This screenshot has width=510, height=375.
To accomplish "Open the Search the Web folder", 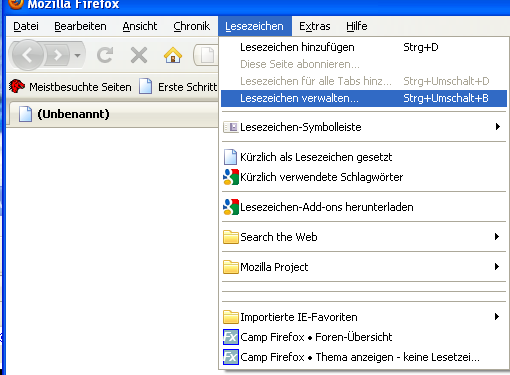I will [364, 237].
